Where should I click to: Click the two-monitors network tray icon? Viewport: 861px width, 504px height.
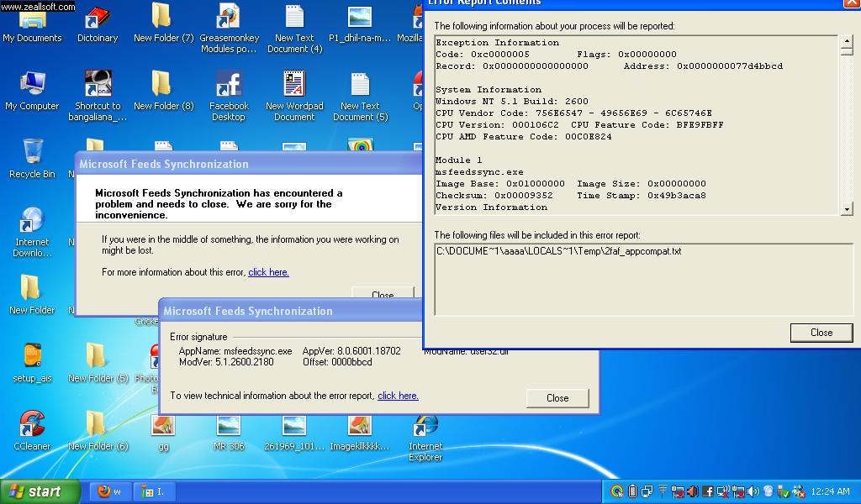pyautogui.click(x=647, y=491)
